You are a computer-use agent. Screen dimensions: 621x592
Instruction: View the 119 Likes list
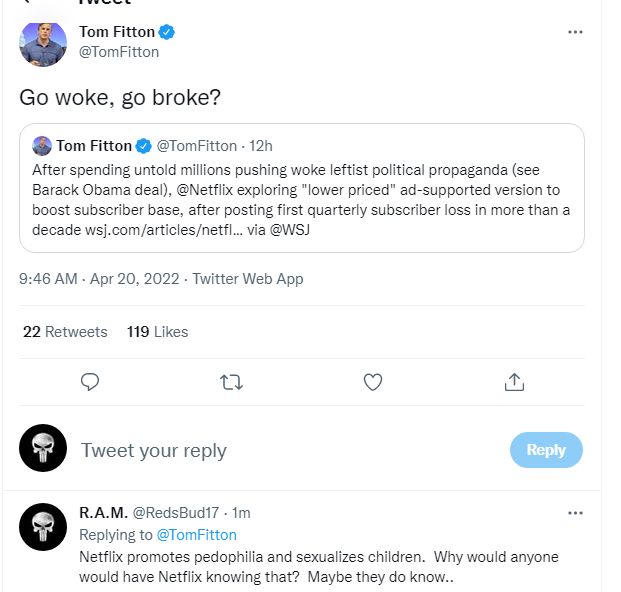click(157, 332)
